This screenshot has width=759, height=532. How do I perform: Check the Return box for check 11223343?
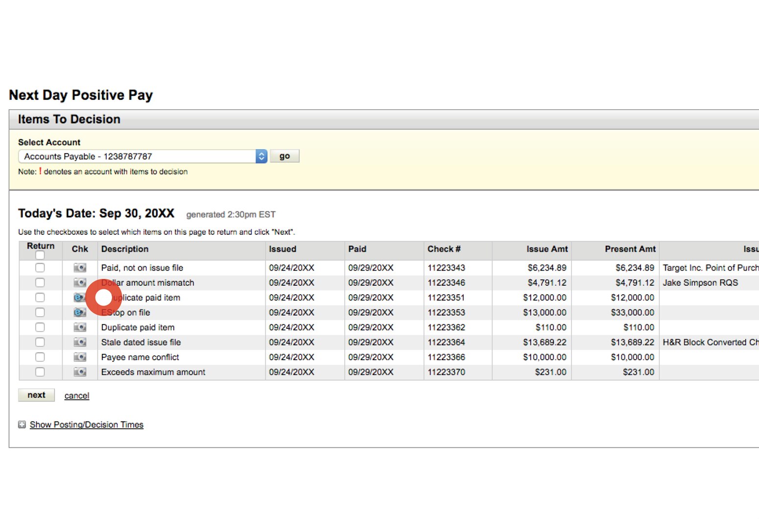[x=40, y=268]
